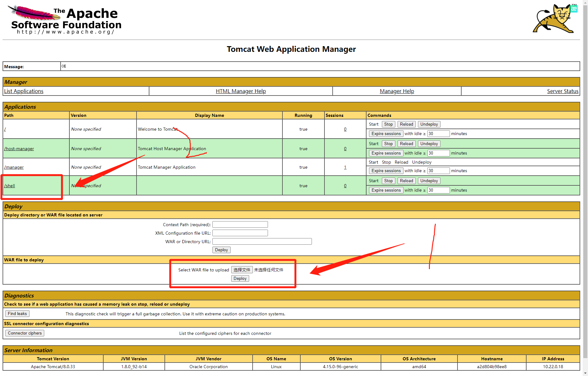Select OS version '4.15.0-96-generic' cell
This screenshot has width=588, height=376.
(340, 367)
